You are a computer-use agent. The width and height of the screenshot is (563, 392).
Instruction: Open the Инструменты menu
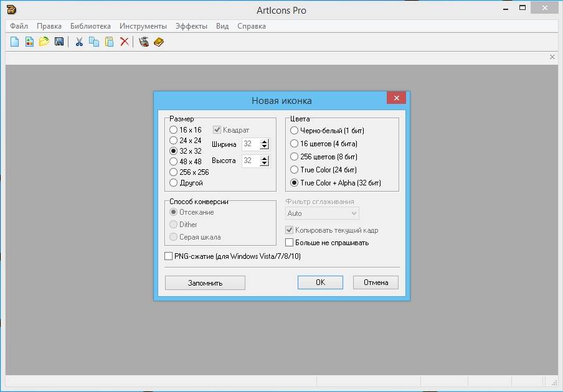point(143,26)
